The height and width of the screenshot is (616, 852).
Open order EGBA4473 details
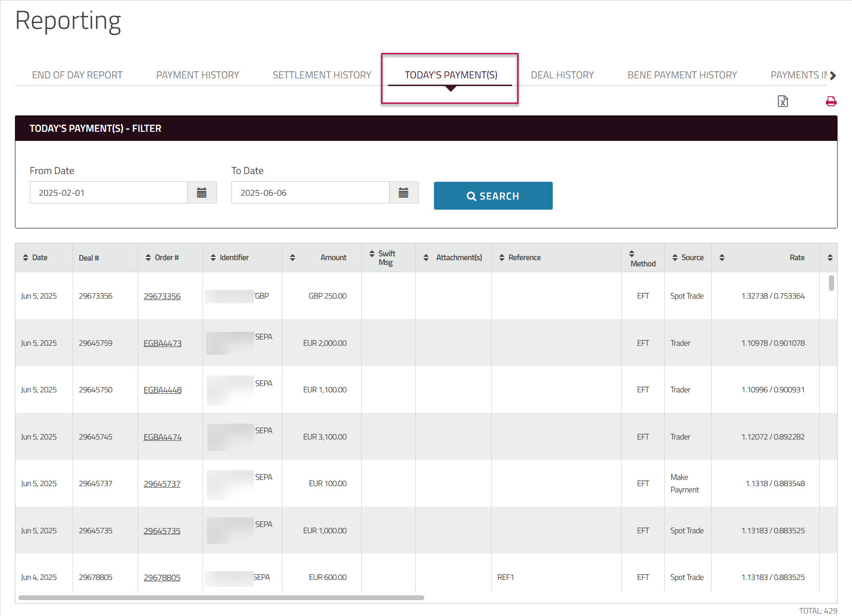163,343
